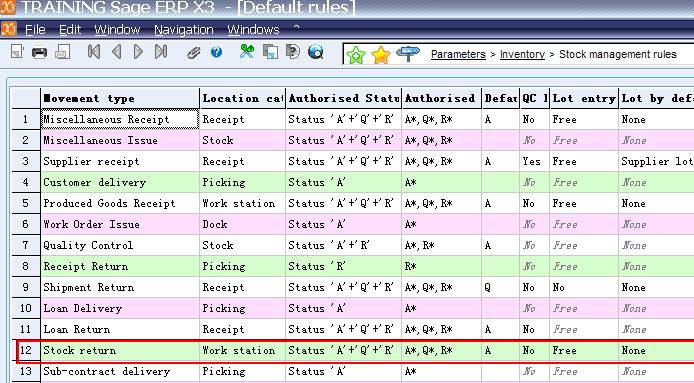Open the Navigation menu
Image resolution: width=694 pixels, height=383 pixels.
tap(184, 30)
